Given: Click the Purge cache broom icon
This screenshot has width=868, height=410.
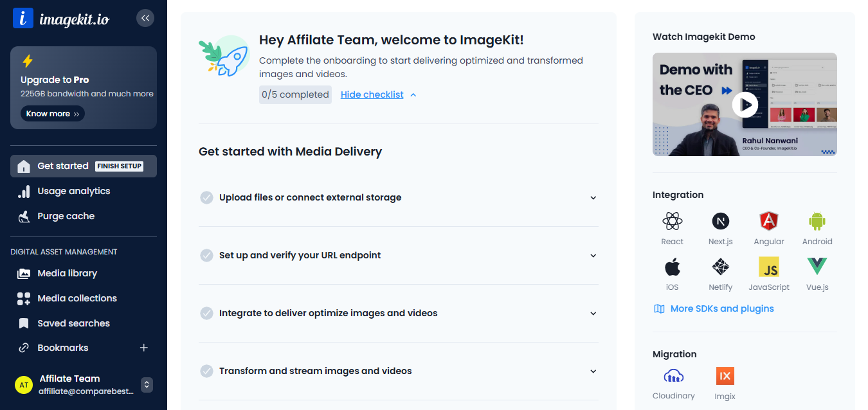Looking at the screenshot, I should [x=24, y=217].
